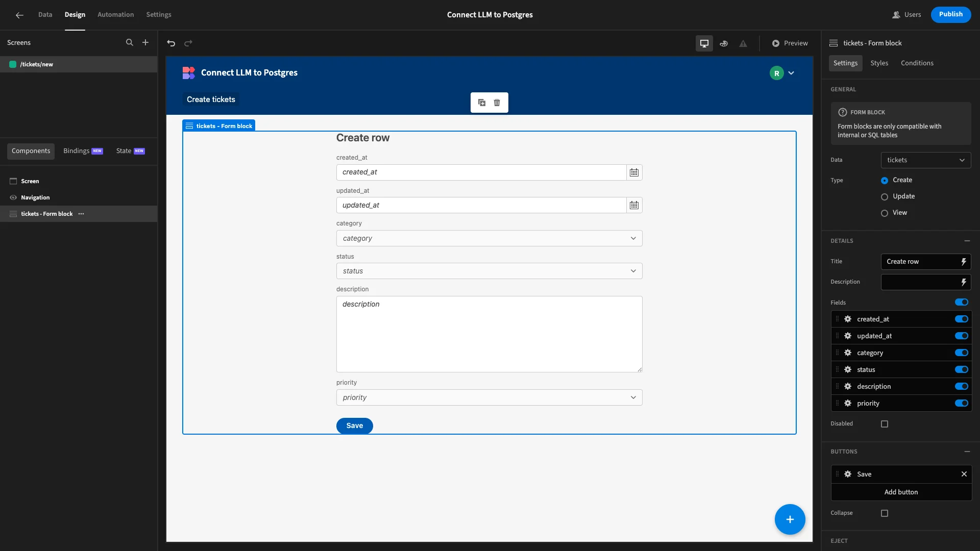Open Save button settings gear

(848, 474)
